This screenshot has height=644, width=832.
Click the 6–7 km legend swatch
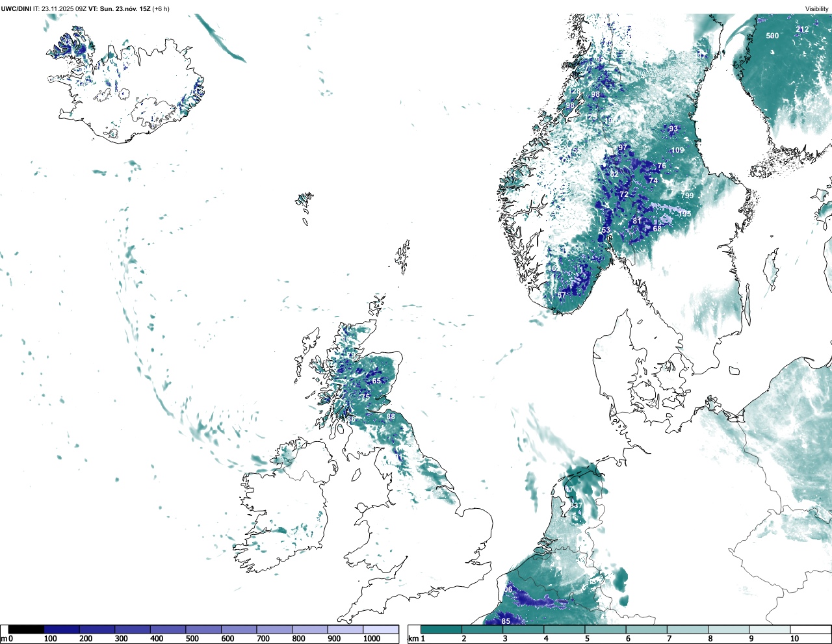pos(646,629)
